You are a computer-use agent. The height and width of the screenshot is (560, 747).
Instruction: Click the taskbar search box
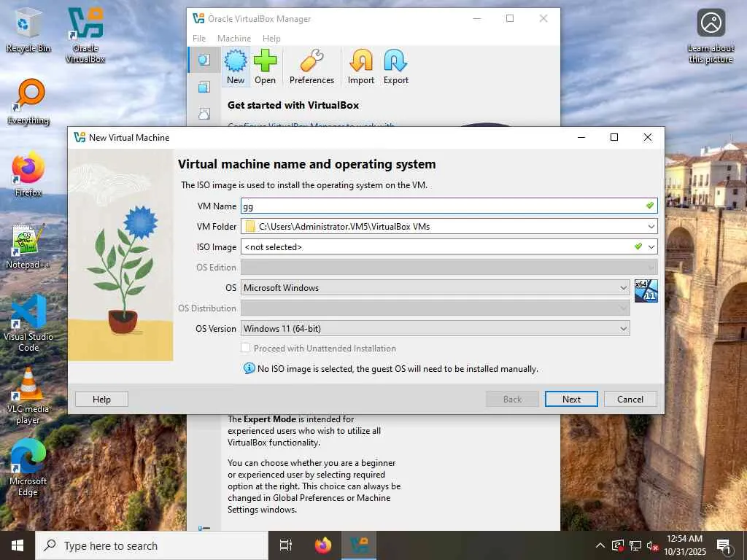coord(152,545)
